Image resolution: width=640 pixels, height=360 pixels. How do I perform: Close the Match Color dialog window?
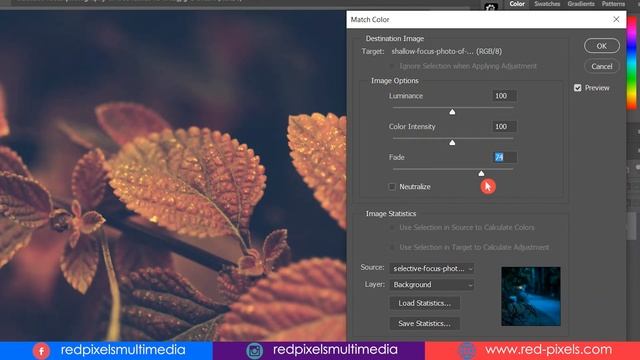(x=616, y=19)
